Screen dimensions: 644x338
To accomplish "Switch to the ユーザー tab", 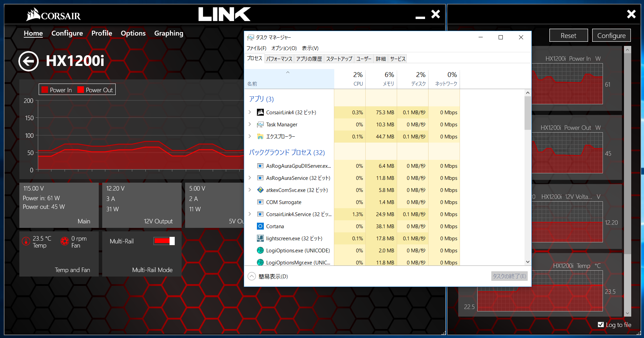I will tap(364, 59).
